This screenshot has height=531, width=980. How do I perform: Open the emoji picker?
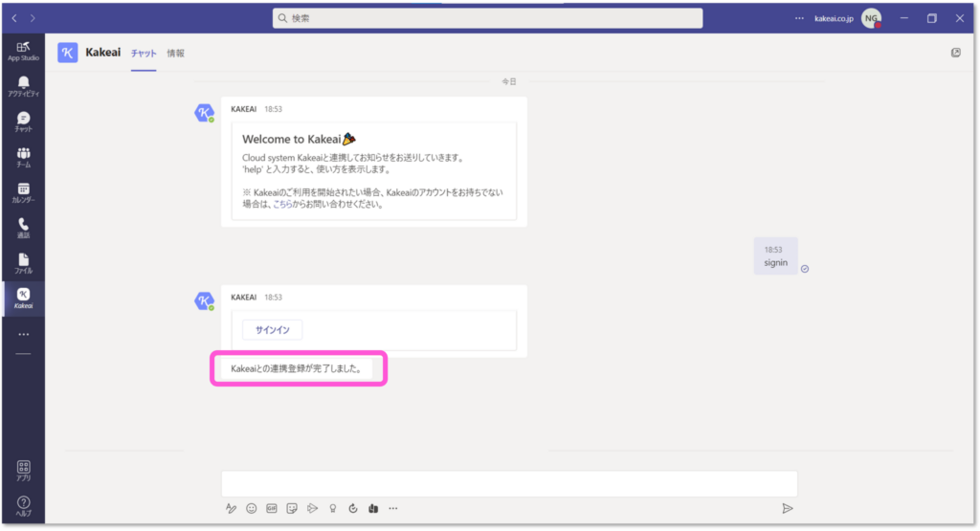pyautogui.click(x=252, y=508)
